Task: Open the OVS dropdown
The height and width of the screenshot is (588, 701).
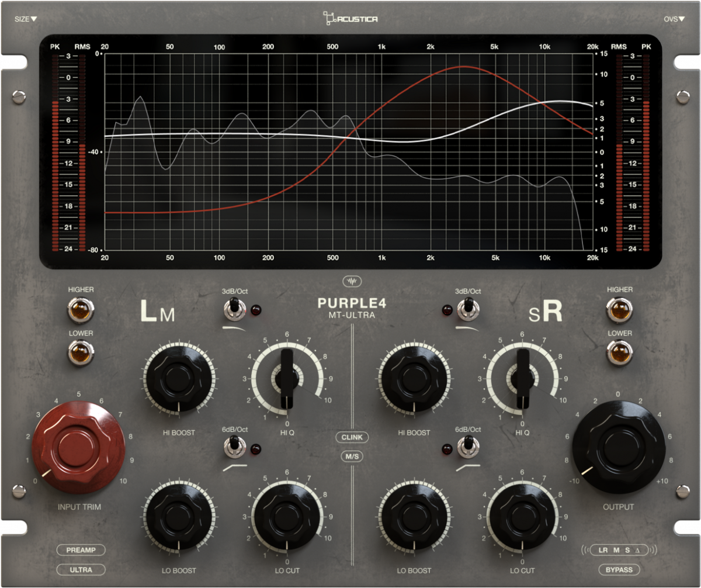Action: click(x=675, y=18)
